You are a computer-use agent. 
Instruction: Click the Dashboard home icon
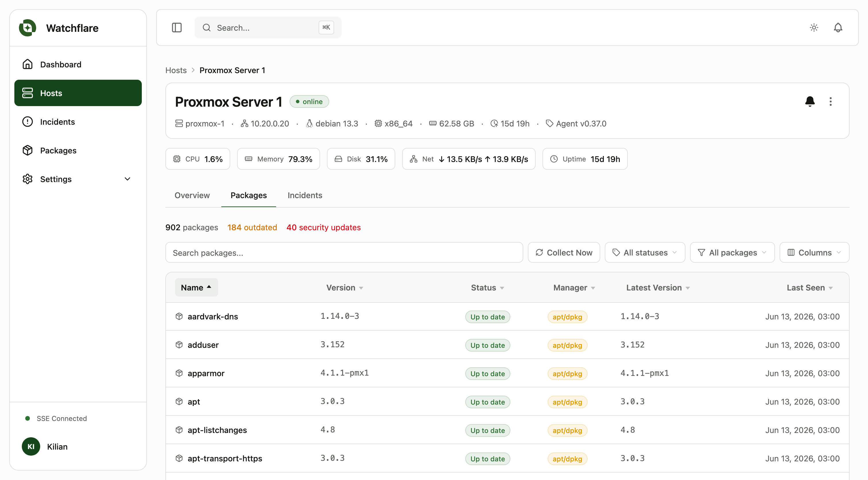coord(28,64)
